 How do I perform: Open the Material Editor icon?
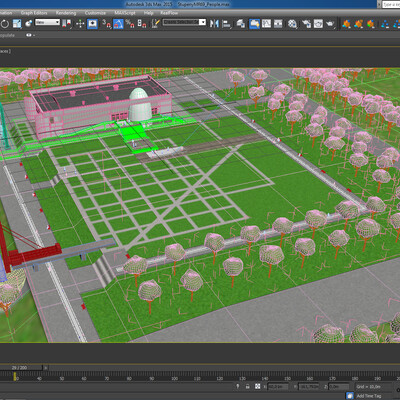click(292, 24)
